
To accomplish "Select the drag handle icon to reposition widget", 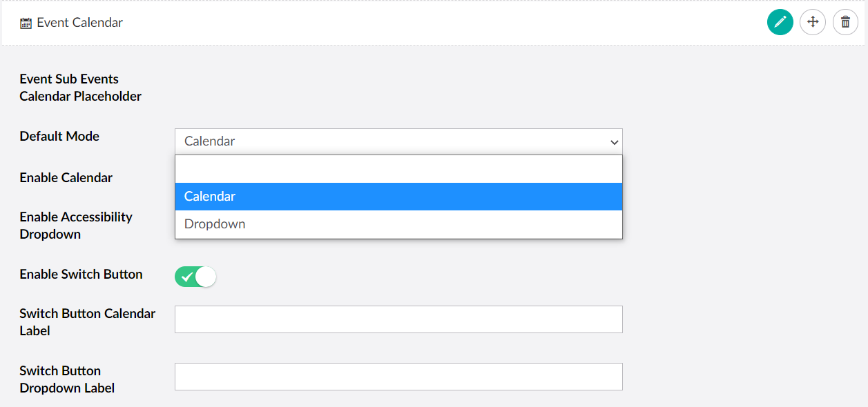I will [x=813, y=22].
